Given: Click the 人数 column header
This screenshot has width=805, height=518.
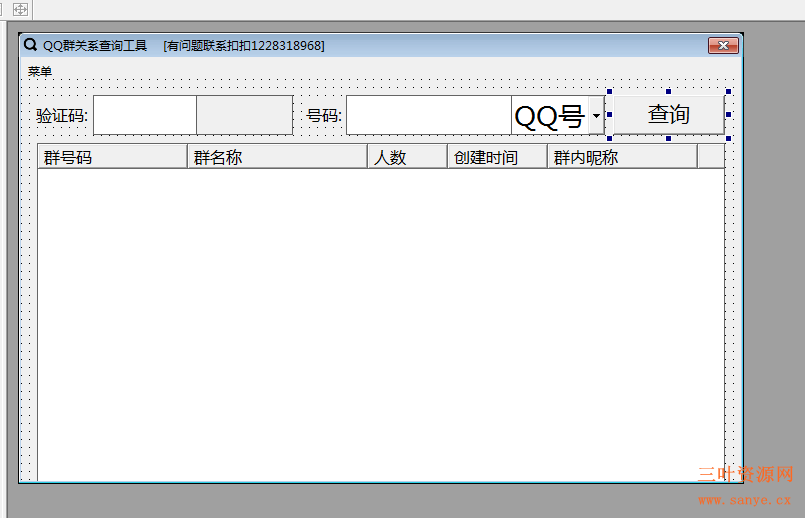Looking at the screenshot, I should (x=407, y=157).
